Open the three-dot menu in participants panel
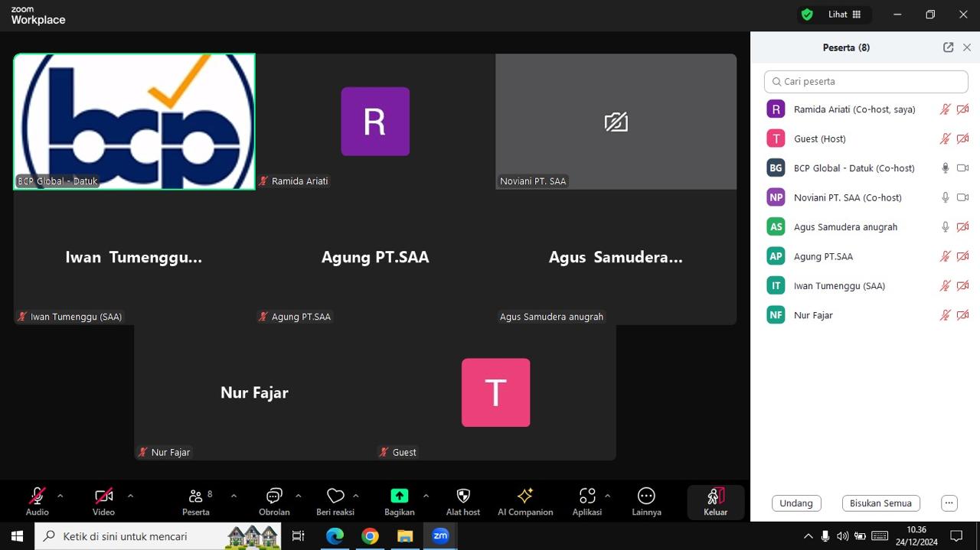Viewport: 980px width, 550px height. (x=949, y=503)
